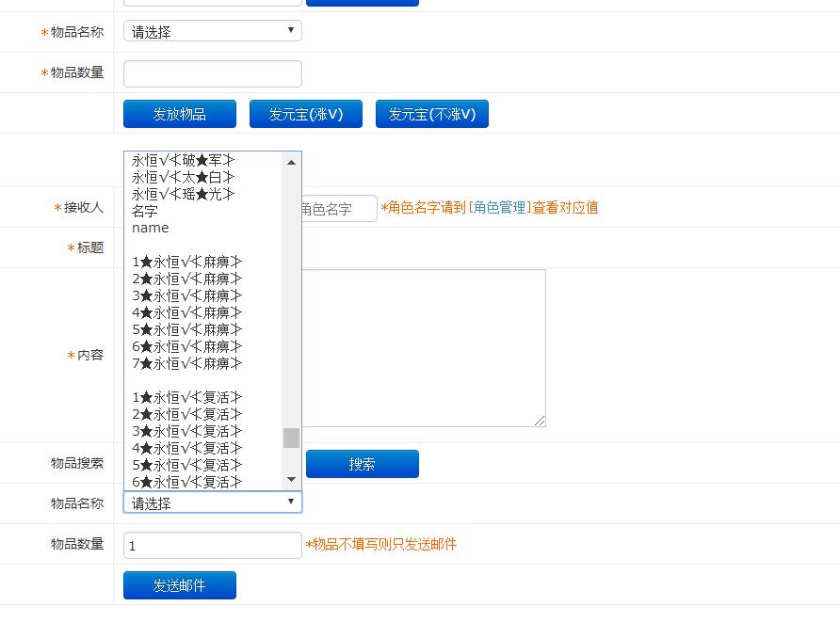Open the 角色管理 link

[499, 208]
